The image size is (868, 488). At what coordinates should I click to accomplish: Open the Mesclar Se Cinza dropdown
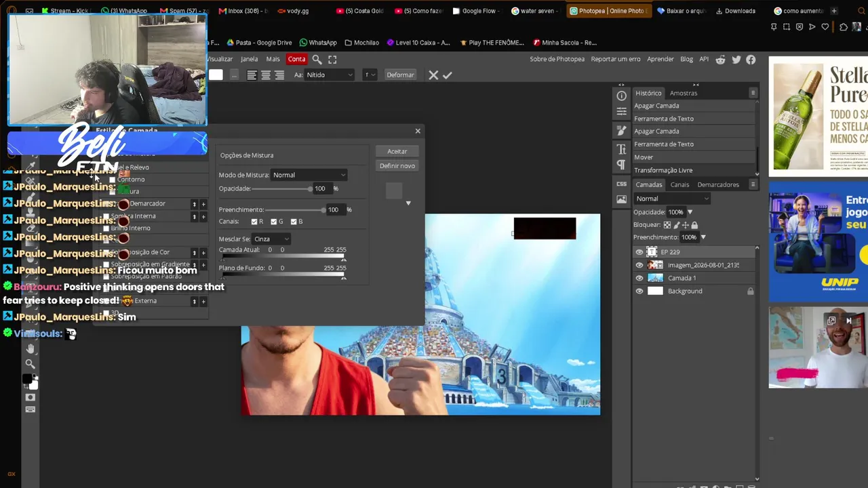tap(271, 239)
